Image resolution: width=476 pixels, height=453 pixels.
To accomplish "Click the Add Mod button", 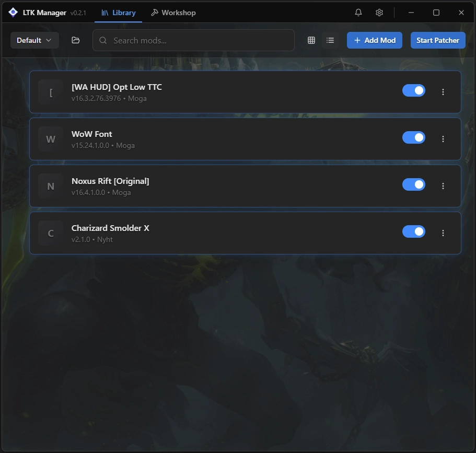I will [x=375, y=40].
